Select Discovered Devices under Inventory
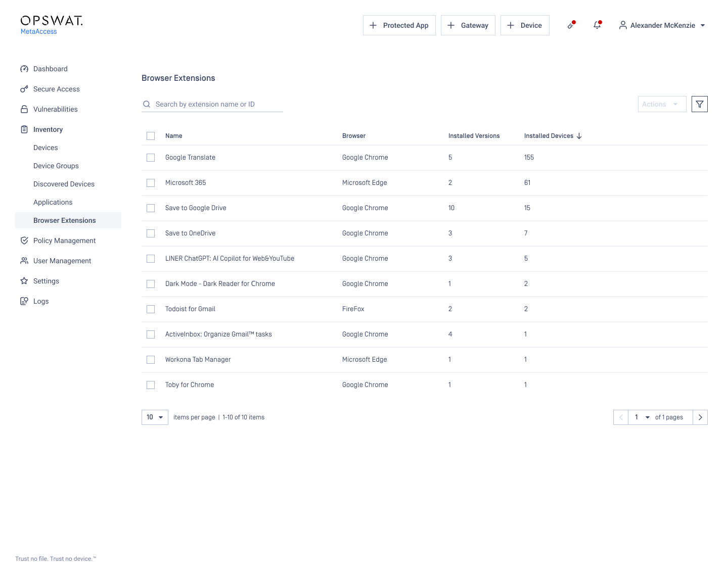The width and height of the screenshot is (728, 579). 64,184
